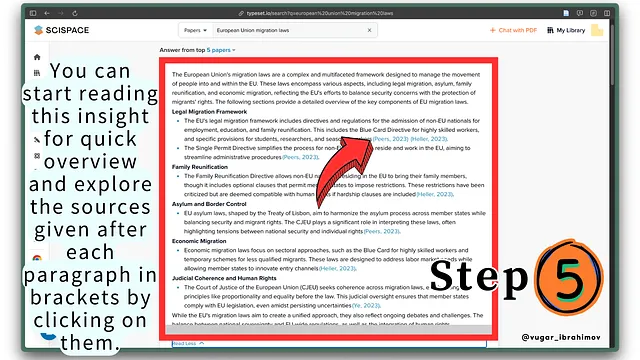Expand the '5 papers' answer source dropdown
The image size is (640, 360).
point(221,50)
